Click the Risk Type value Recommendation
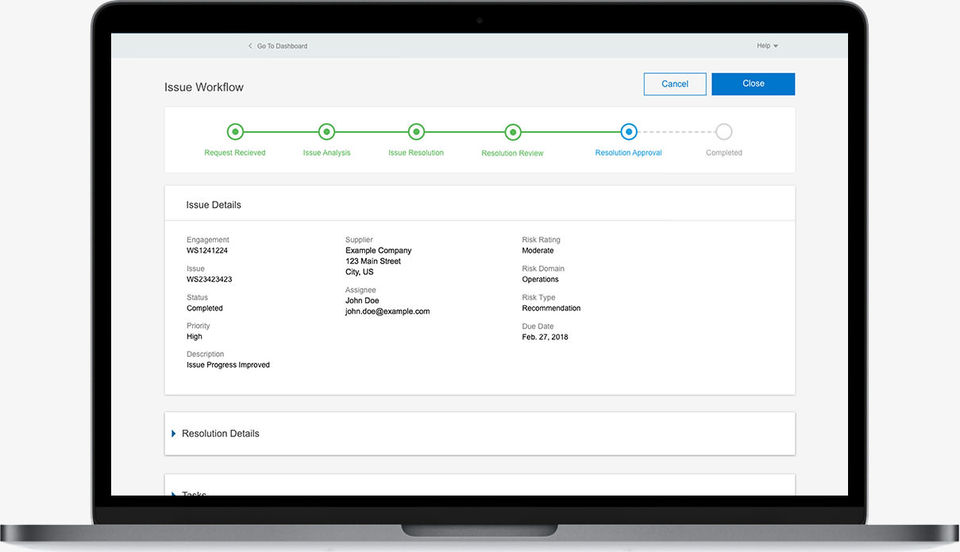 pos(551,308)
